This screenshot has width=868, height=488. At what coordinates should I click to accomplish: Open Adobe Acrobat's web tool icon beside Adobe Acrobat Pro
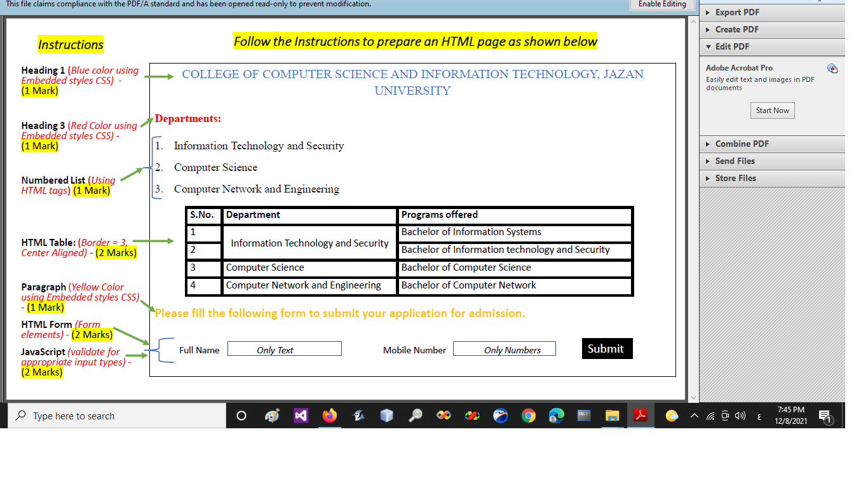click(x=832, y=69)
